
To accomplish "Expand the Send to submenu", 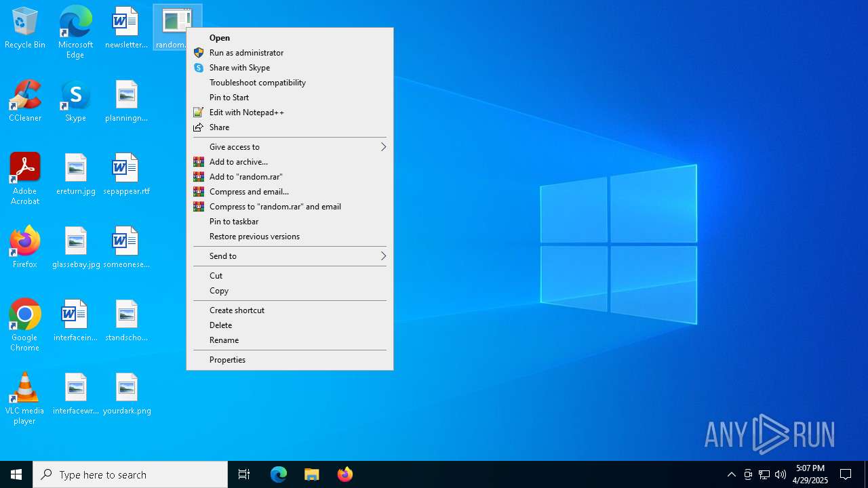I will [290, 256].
